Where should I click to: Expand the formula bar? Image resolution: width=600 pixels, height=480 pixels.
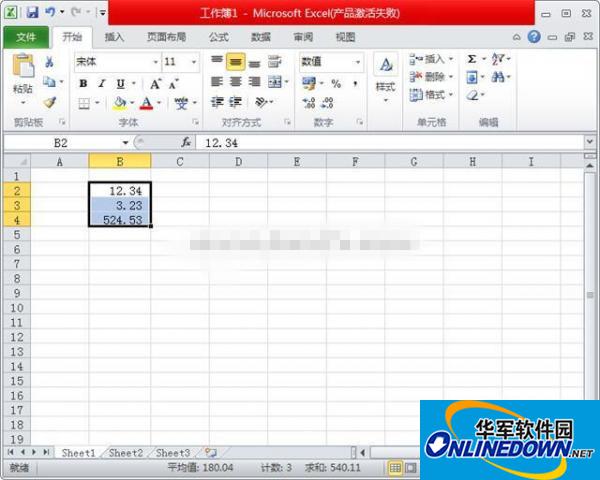coord(590,142)
